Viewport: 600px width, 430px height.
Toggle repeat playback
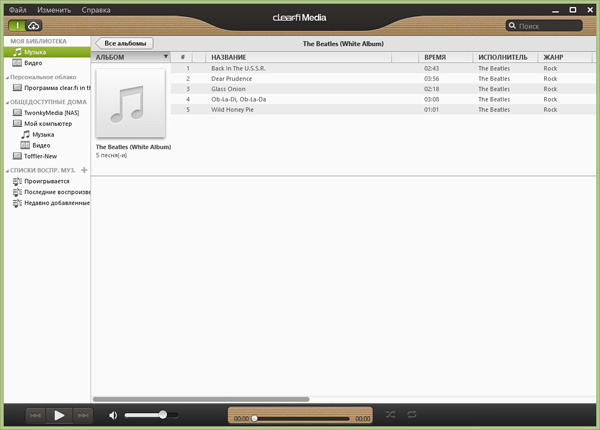[412, 415]
